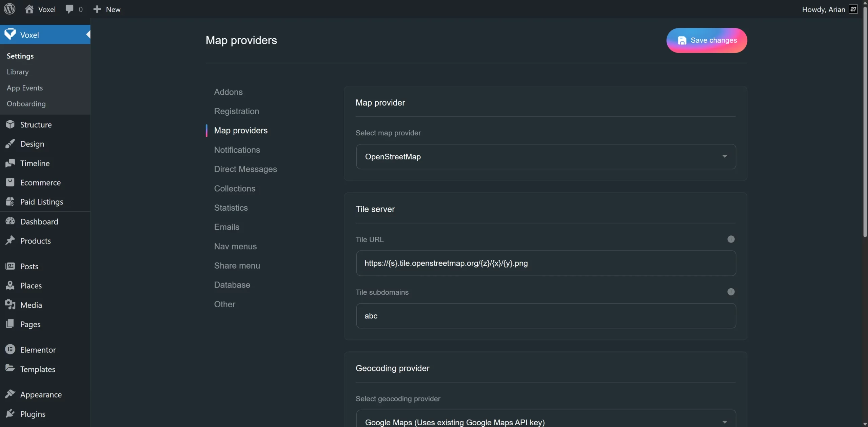Open the Library submenu link
This screenshot has width=868, height=427.
[18, 72]
